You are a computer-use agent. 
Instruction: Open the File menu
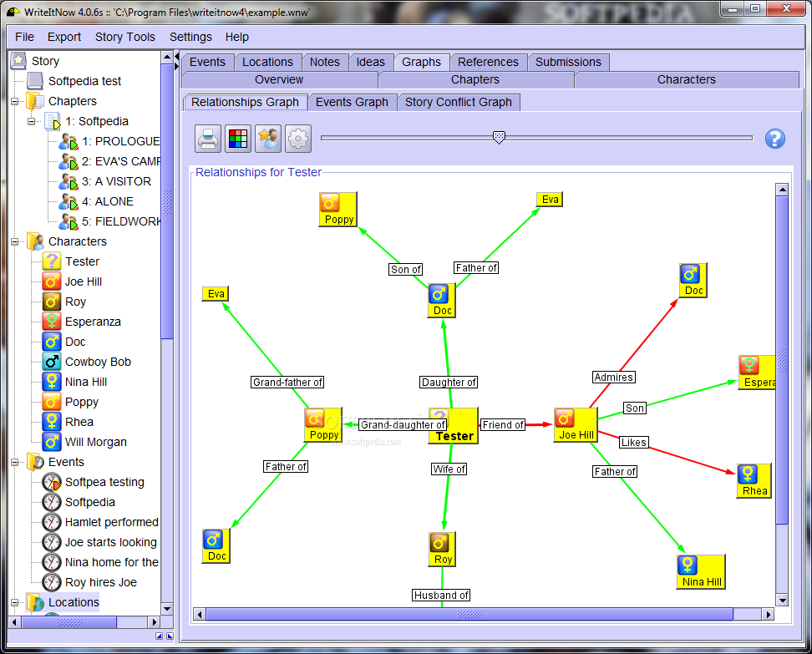[x=24, y=38]
